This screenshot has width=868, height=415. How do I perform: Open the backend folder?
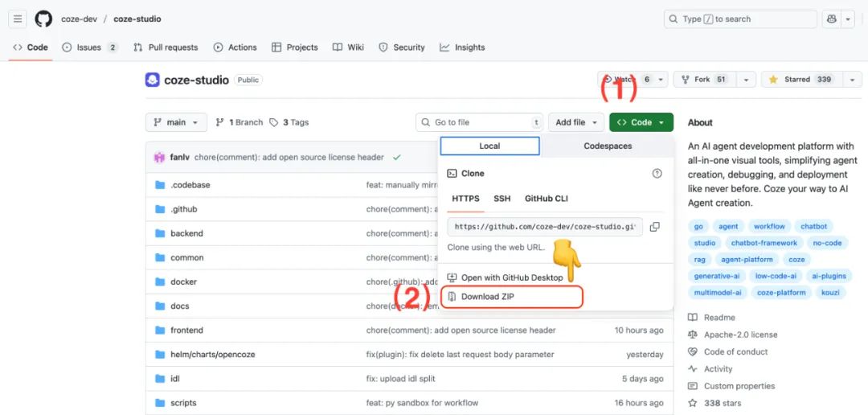(x=186, y=233)
